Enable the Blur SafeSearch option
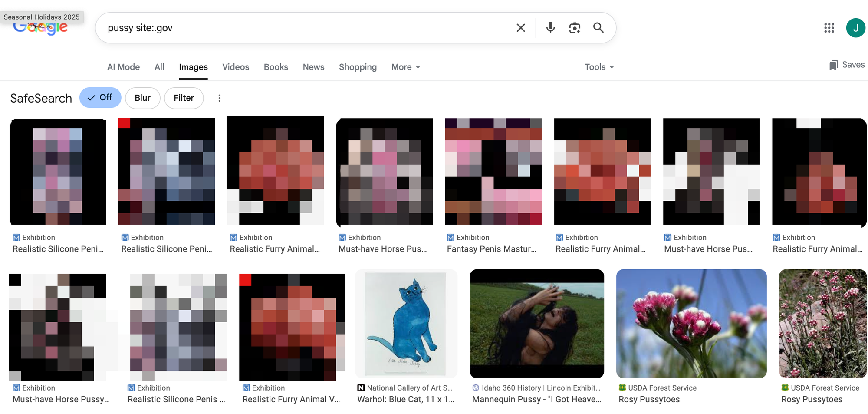 (x=142, y=98)
